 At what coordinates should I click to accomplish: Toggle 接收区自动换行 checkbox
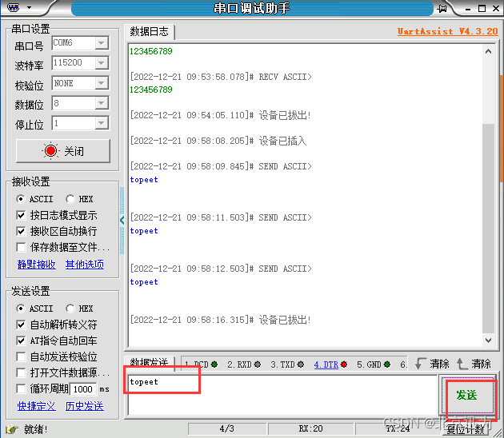tap(21, 231)
